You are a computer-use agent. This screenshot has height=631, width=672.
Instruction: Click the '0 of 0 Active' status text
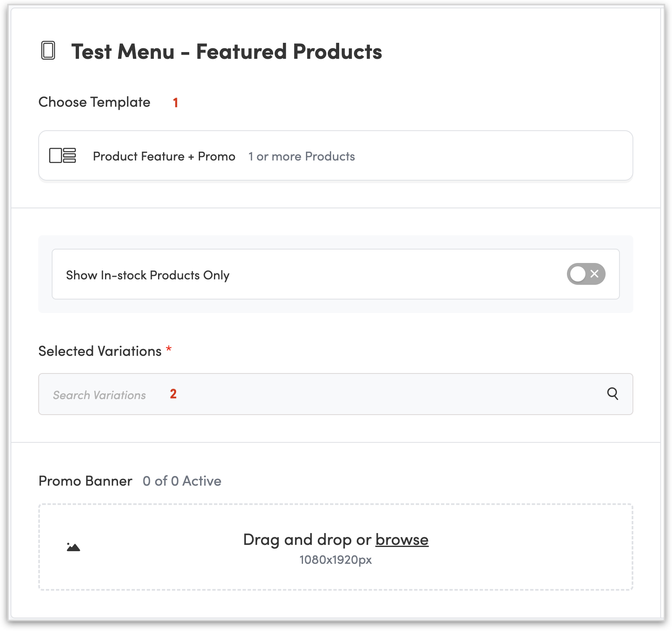182,481
